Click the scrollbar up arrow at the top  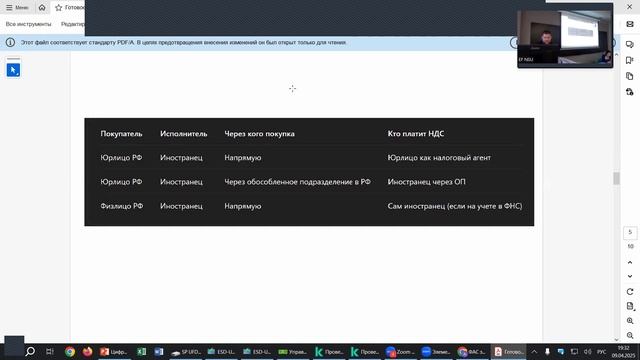pos(616,55)
